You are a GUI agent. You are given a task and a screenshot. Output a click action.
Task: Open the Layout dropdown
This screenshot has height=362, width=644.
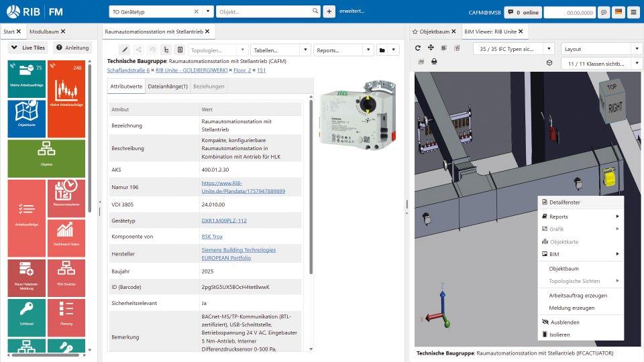point(601,49)
